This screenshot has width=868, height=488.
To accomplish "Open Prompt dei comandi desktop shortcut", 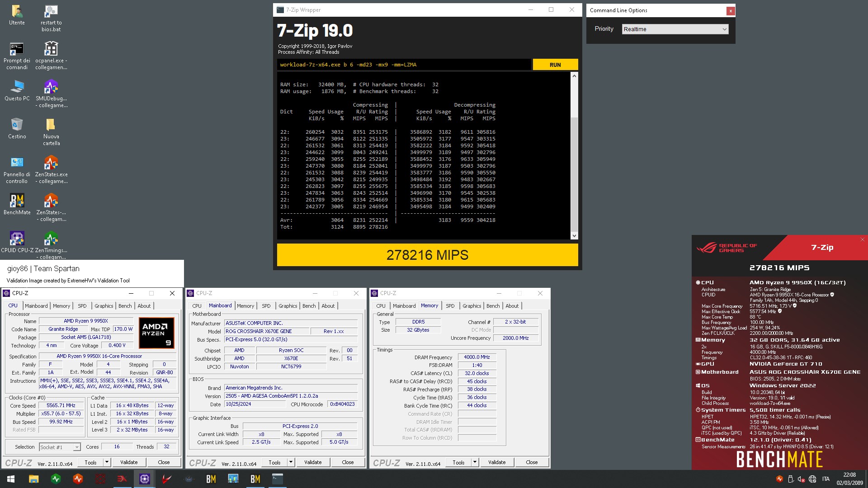I will (x=17, y=56).
